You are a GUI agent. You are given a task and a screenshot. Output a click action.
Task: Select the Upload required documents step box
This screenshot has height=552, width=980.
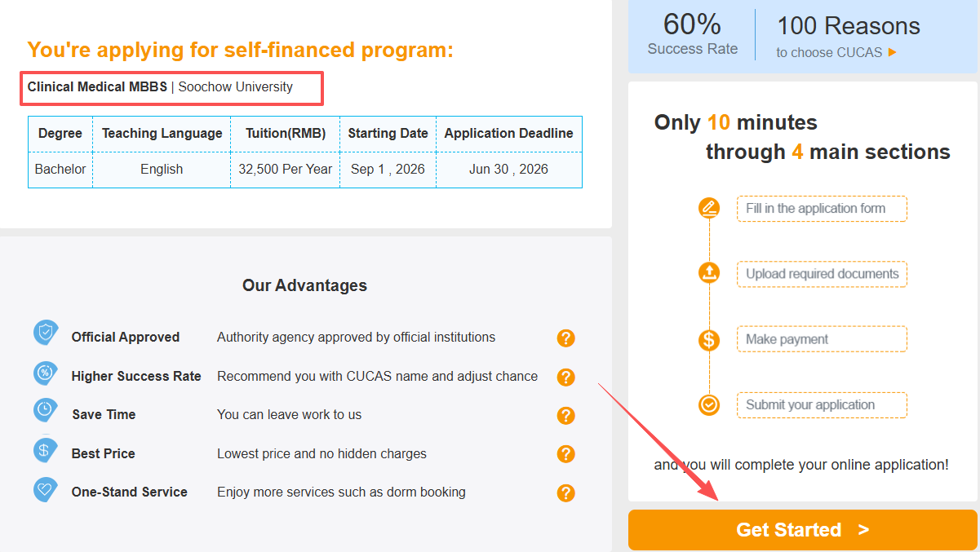coord(821,274)
